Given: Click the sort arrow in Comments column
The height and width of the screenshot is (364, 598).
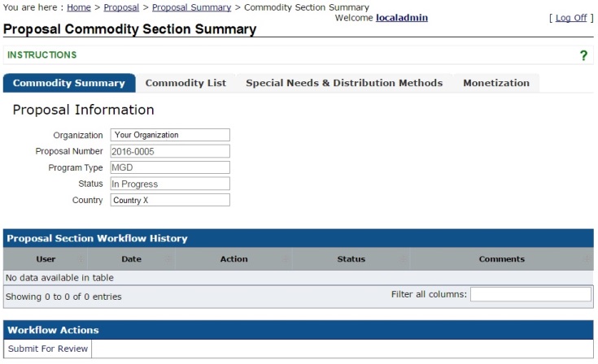Looking at the screenshot, I should pos(587,259).
